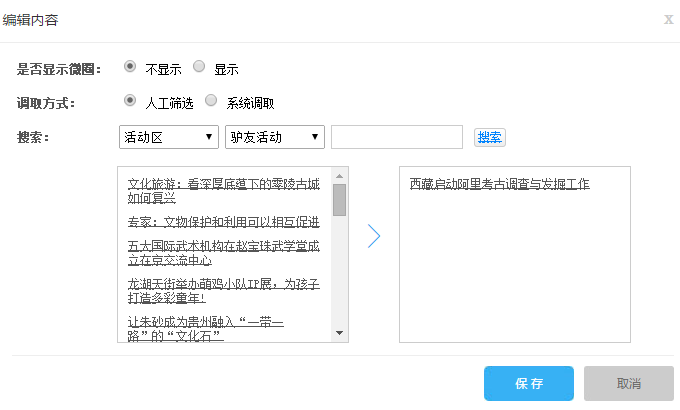Click the article list scrollbar thumb

pyautogui.click(x=340, y=200)
